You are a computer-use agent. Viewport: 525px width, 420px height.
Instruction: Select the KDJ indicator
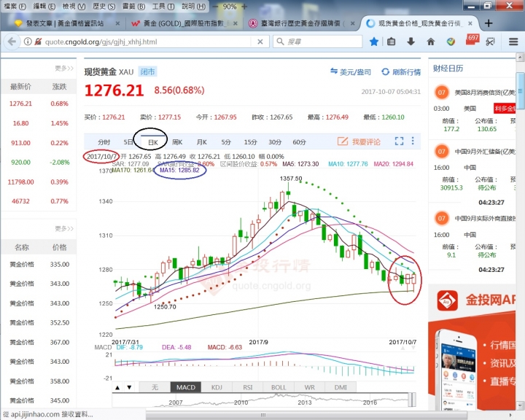click(x=217, y=387)
